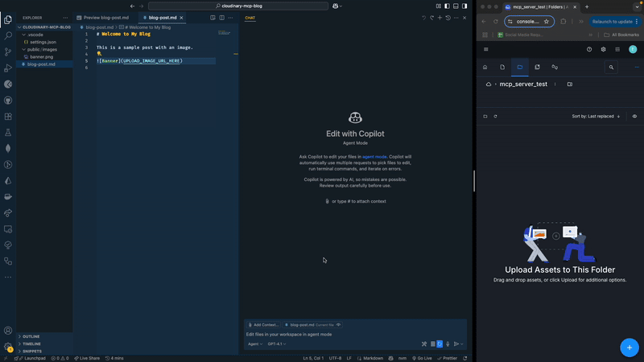This screenshot has width=644, height=362.
Task: Toggle current file context eye icon
Action: (x=338, y=325)
